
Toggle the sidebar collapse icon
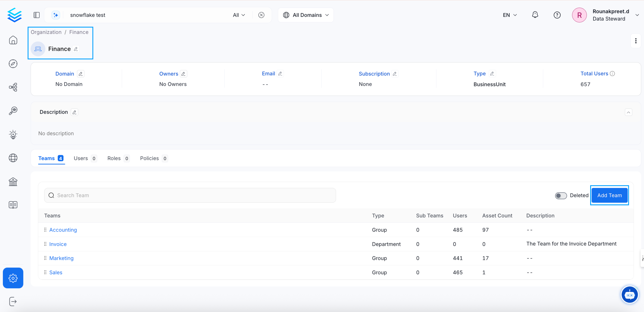pyautogui.click(x=37, y=15)
